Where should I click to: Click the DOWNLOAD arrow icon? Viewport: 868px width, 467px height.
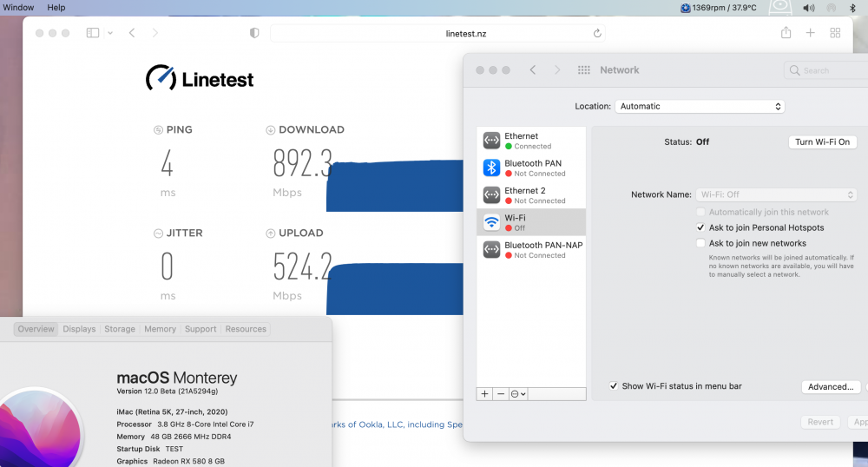(270, 130)
